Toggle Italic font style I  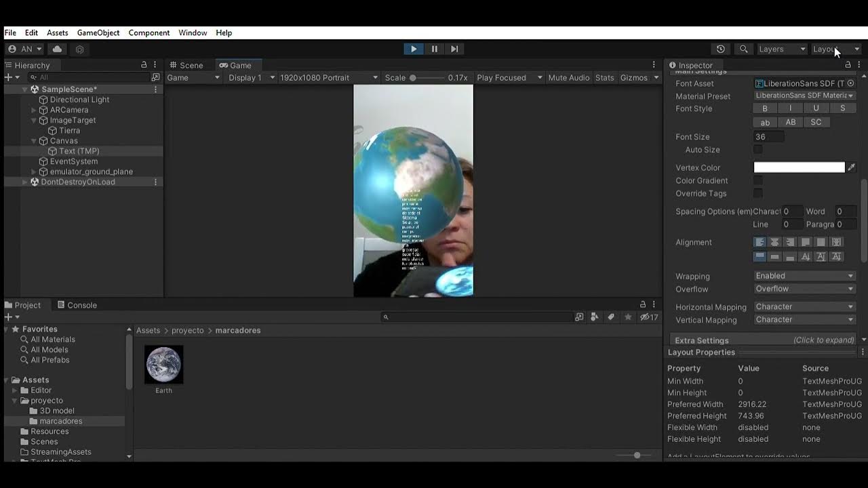coord(790,108)
